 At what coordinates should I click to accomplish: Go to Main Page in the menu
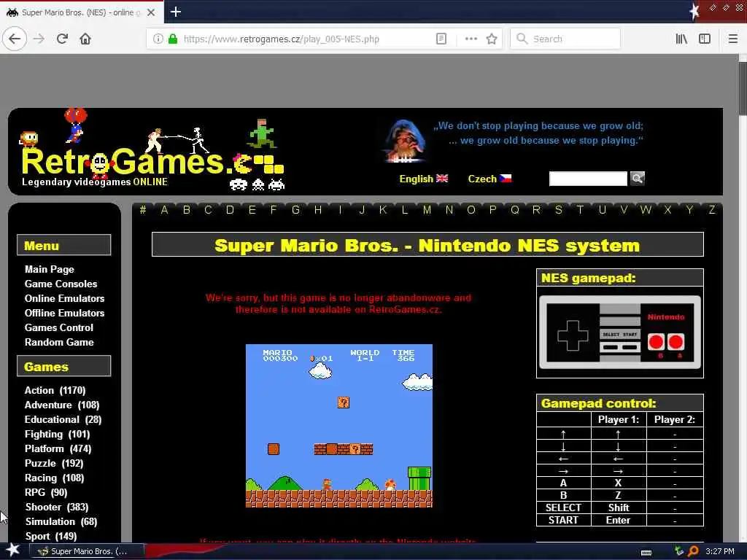pyautogui.click(x=50, y=269)
